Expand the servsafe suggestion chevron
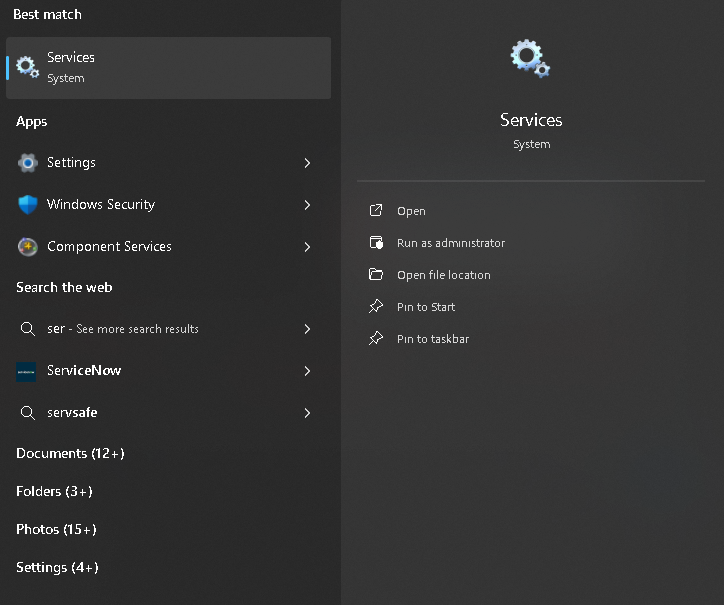Screen dimensions: 724x605 (x=307, y=413)
